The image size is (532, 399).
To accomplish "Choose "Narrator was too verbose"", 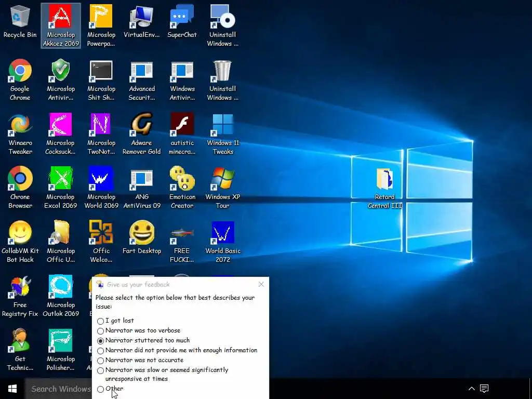I will click(138, 330).
